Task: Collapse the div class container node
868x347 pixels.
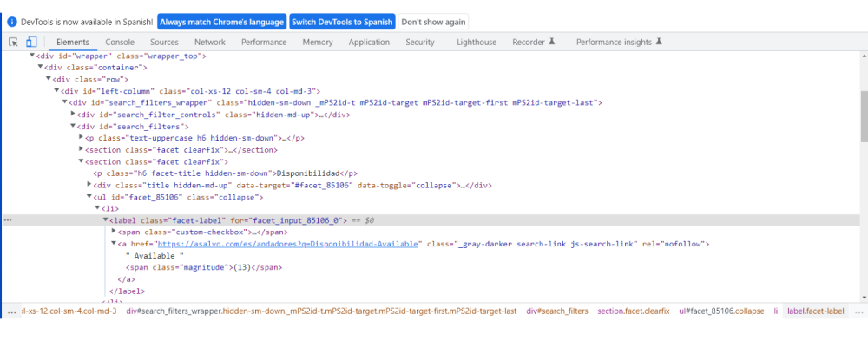Action: 41,67
